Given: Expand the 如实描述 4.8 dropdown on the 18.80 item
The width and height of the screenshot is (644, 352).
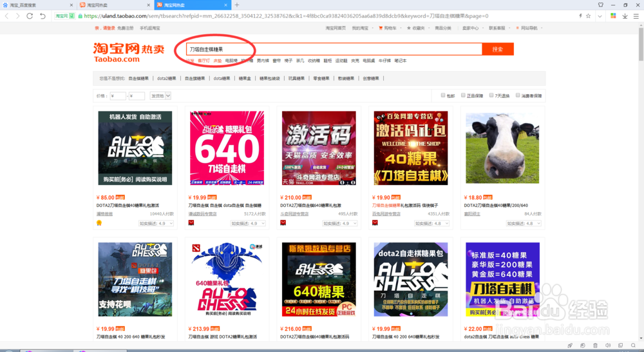Looking at the screenshot, I should click(524, 223).
